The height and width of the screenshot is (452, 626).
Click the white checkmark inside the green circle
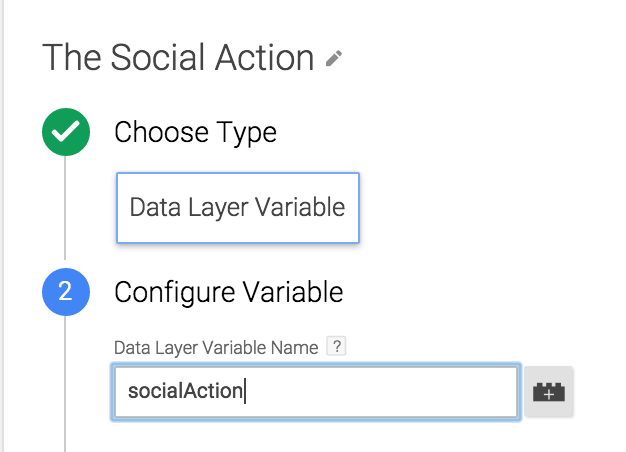click(66, 132)
